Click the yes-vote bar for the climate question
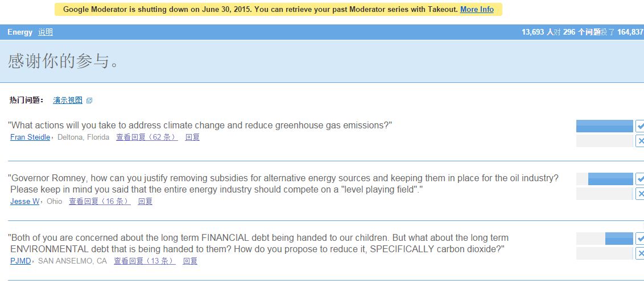The width and height of the screenshot is (644, 284). (x=604, y=126)
